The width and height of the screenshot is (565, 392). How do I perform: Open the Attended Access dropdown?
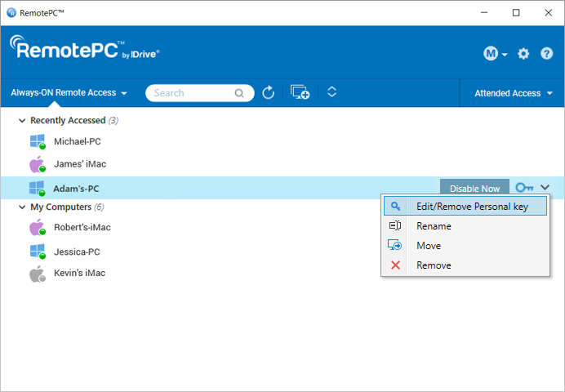(514, 93)
